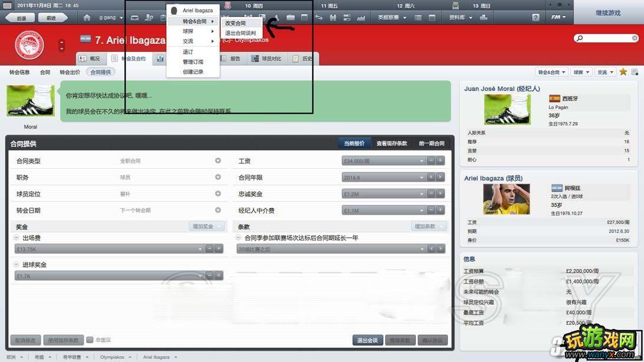Select 改变合同 in the submenu
This screenshot has width=644, height=362.
tap(236, 24)
